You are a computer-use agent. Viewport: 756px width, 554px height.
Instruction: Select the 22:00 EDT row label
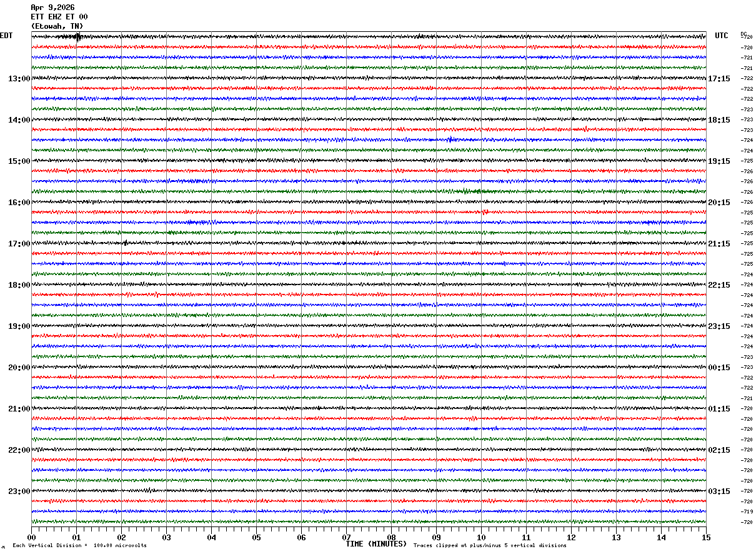(x=19, y=450)
